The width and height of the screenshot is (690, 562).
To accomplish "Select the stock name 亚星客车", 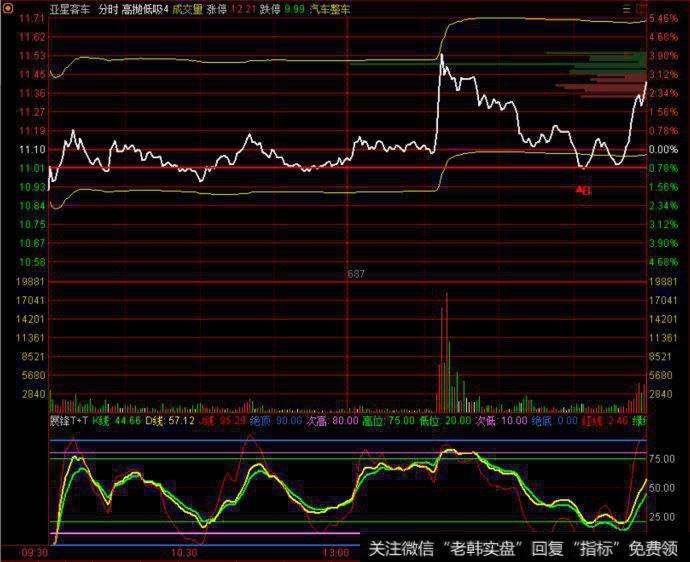I will click(70, 9).
